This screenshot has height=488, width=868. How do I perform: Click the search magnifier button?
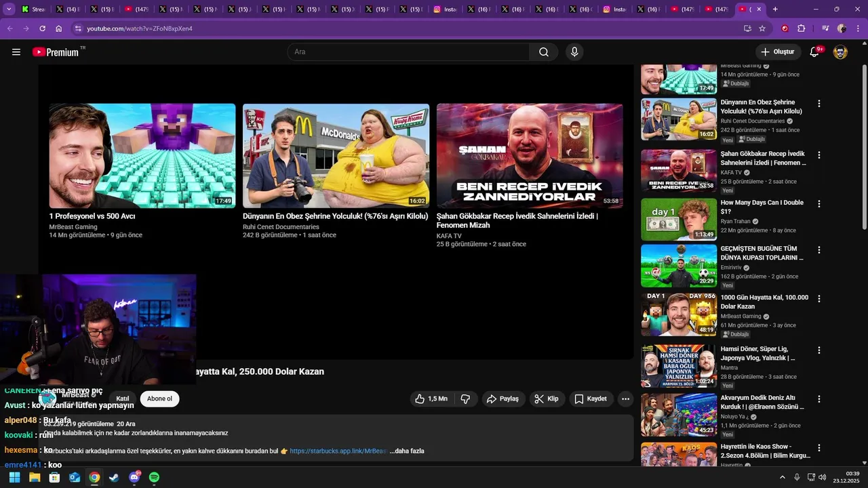(x=544, y=52)
